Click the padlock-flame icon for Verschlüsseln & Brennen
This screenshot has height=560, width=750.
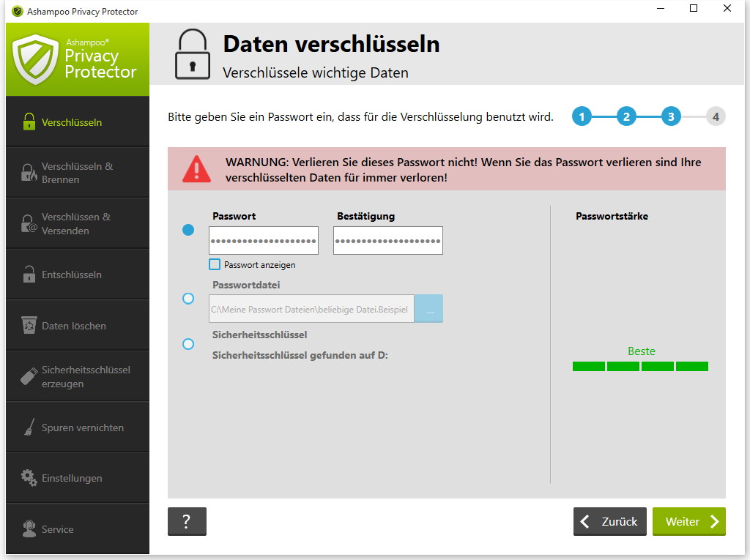click(x=29, y=173)
